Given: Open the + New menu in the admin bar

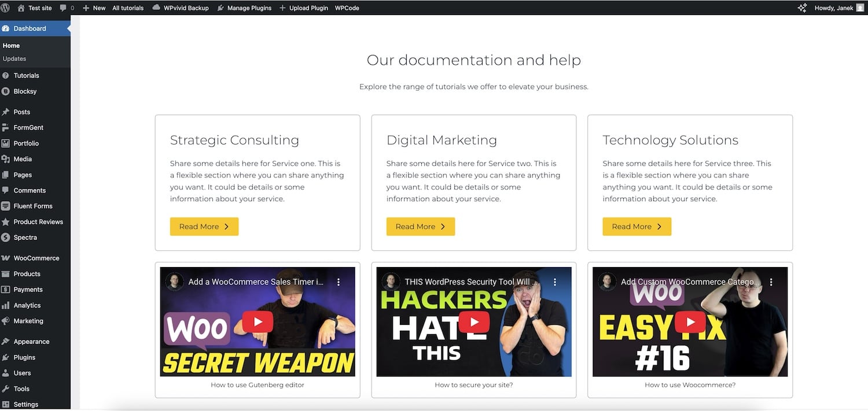Looking at the screenshot, I should 93,8.
